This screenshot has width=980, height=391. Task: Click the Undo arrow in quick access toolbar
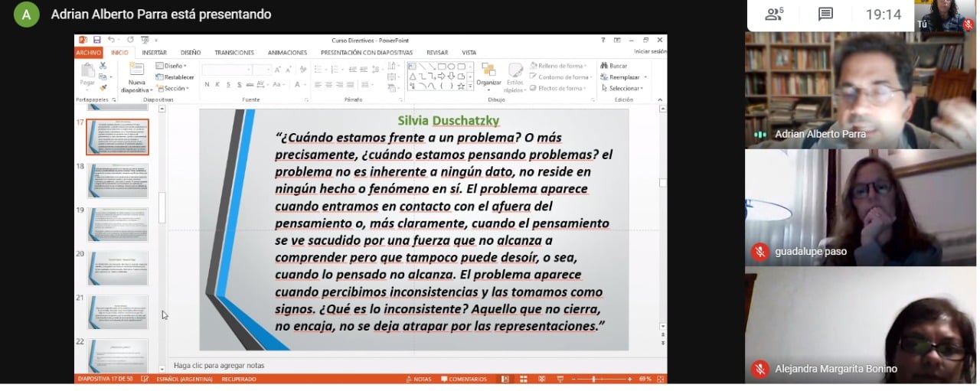pos(111,40)
